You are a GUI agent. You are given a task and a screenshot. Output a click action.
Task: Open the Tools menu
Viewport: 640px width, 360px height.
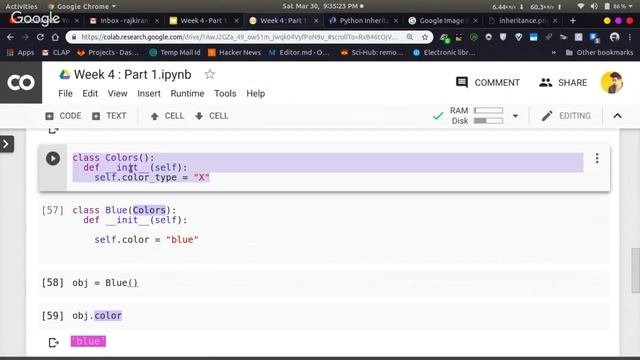225,93
